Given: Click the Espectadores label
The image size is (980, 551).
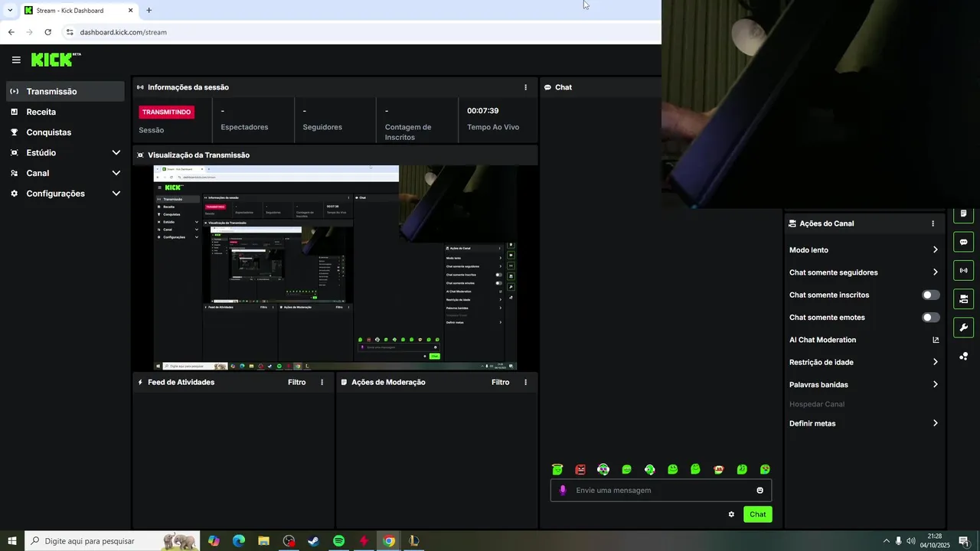Looking at the screenshot, I should (x=244, y=127).
